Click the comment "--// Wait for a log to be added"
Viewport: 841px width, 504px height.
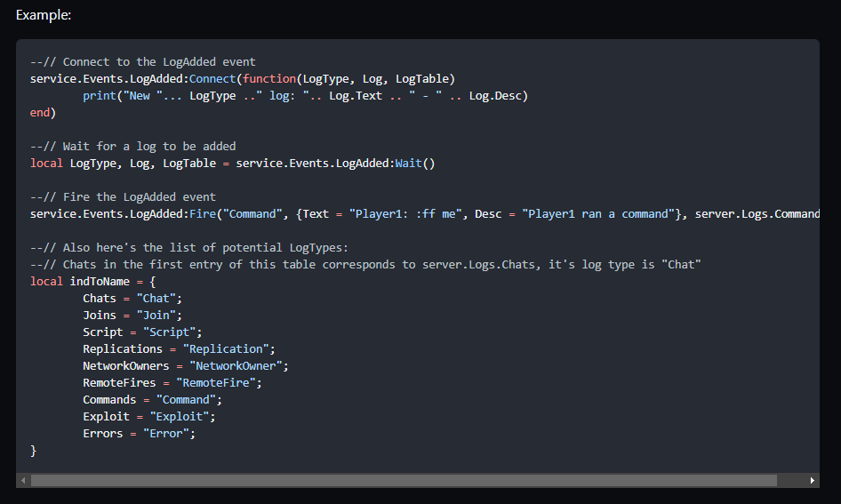133,147
